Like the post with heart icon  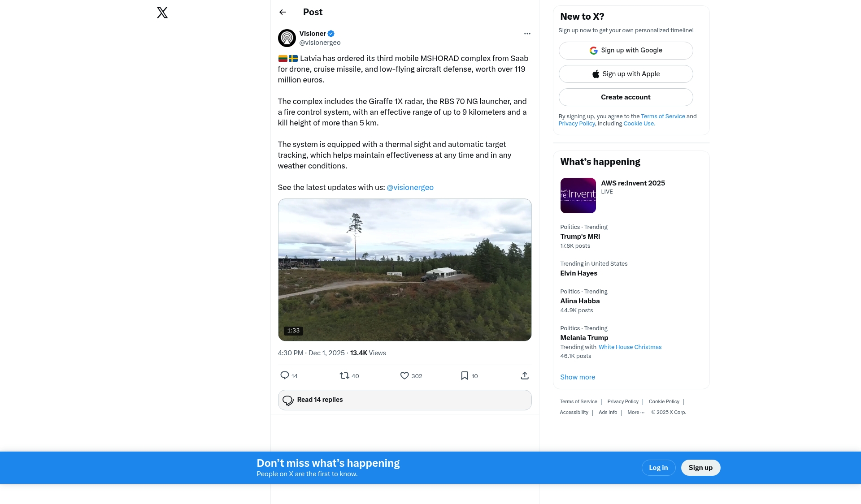pyautogui.click(x=404, y=375)
